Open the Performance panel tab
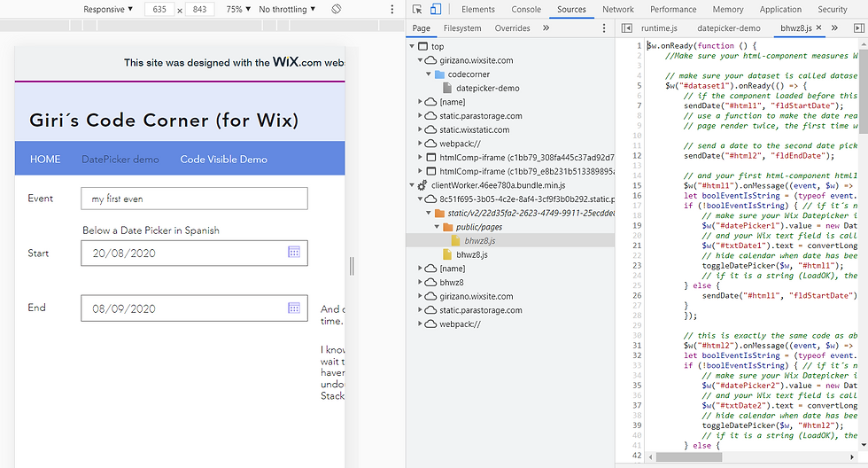The image size is (868, 468). point(673,9)
